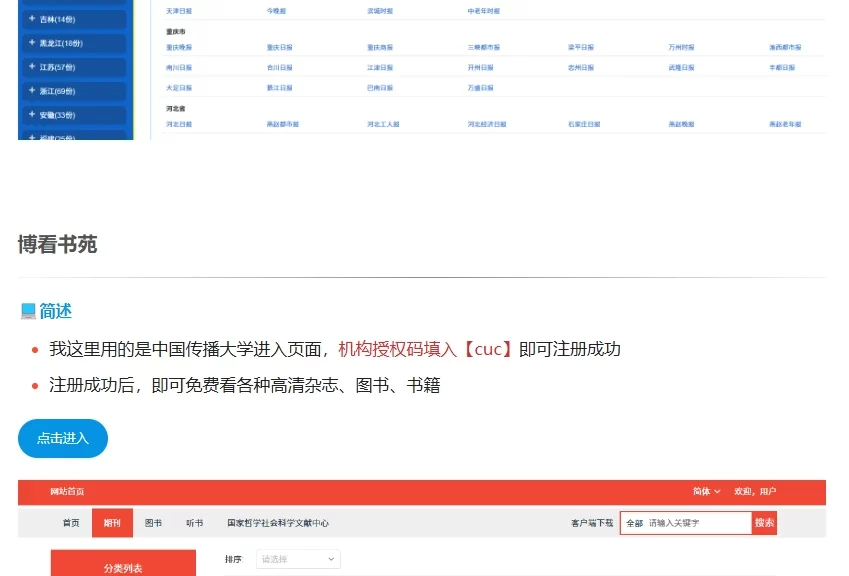Click the 河北省 section heading
The image size is (849, 576).
point(175,109)
